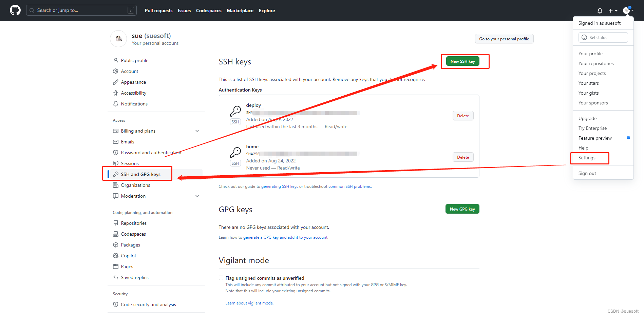Click the Copilot icon in sidebar

[x=116, y=256]
